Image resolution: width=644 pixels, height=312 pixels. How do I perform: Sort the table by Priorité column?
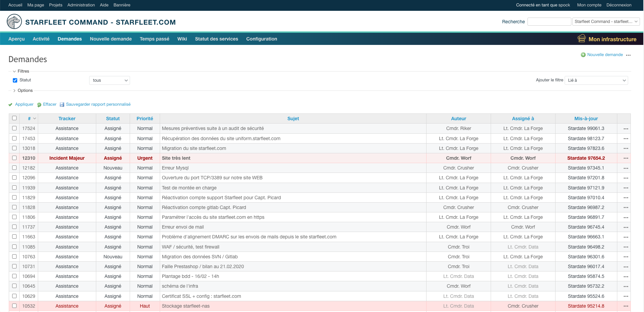coord(145,119)
